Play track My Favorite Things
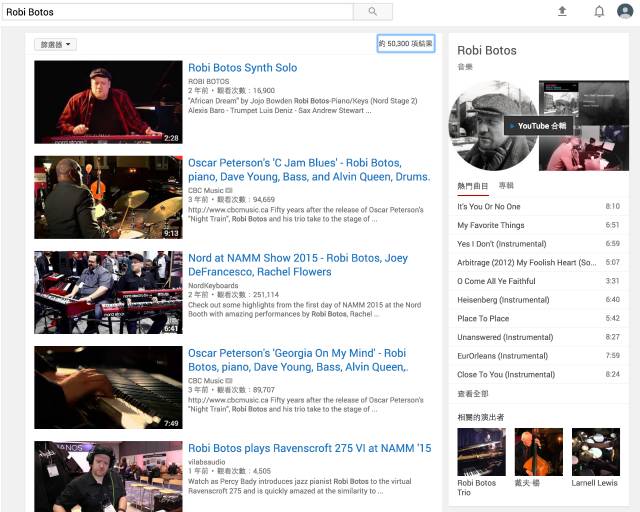 pos(538,225)
